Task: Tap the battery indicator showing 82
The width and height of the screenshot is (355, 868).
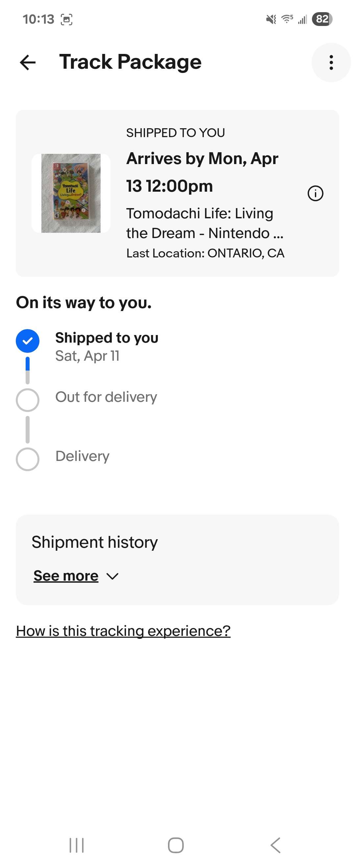Action: (322, 19)
